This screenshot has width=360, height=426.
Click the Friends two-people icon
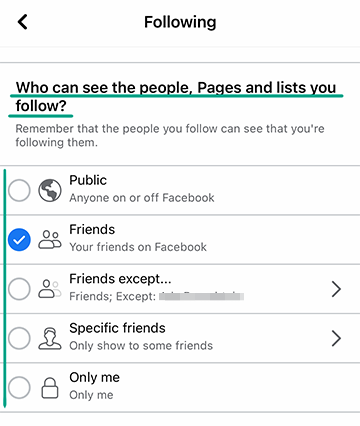click(x=50, y=240)
